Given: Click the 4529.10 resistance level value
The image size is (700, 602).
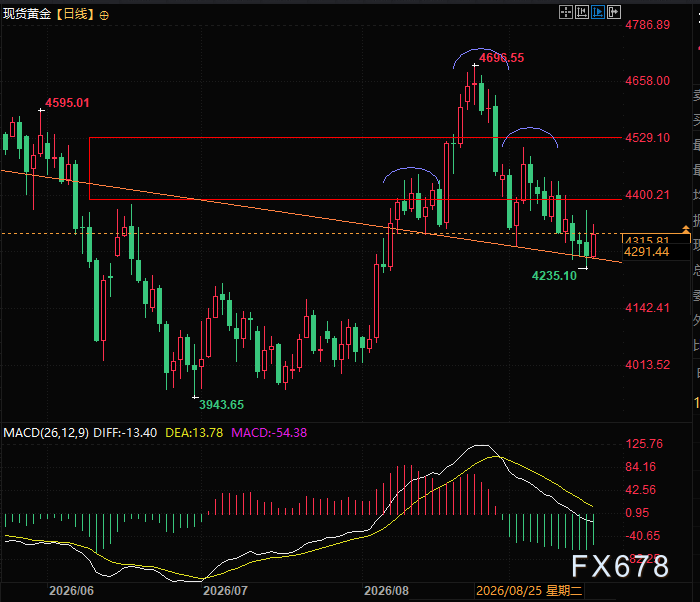Looking at the screenshot, I should coord(647,138).
